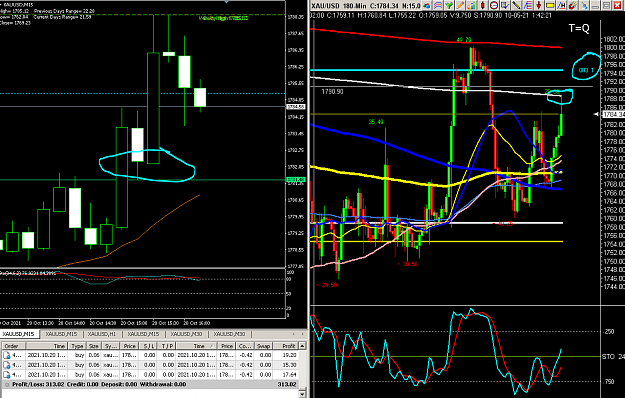Click the red-blue shapes icon in XAU/USD toolbar

[x=426, y=6]
